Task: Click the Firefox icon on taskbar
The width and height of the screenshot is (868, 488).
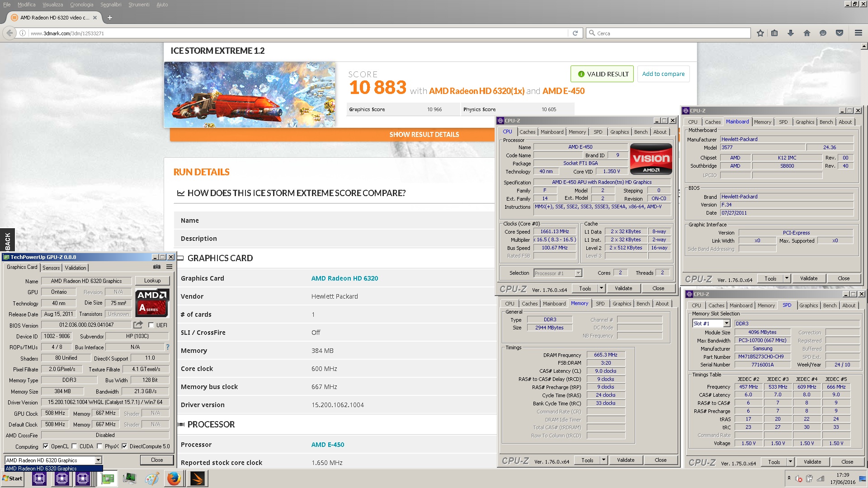Action: (x=174, y=479)
